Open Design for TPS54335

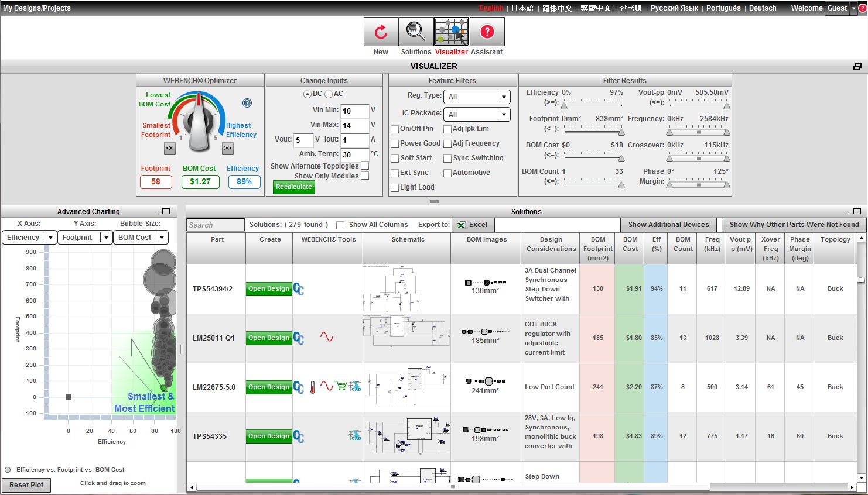269,436
